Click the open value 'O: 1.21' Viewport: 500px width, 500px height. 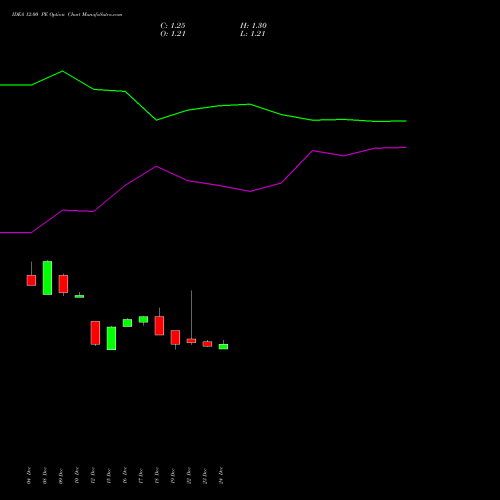coord(173,34)
